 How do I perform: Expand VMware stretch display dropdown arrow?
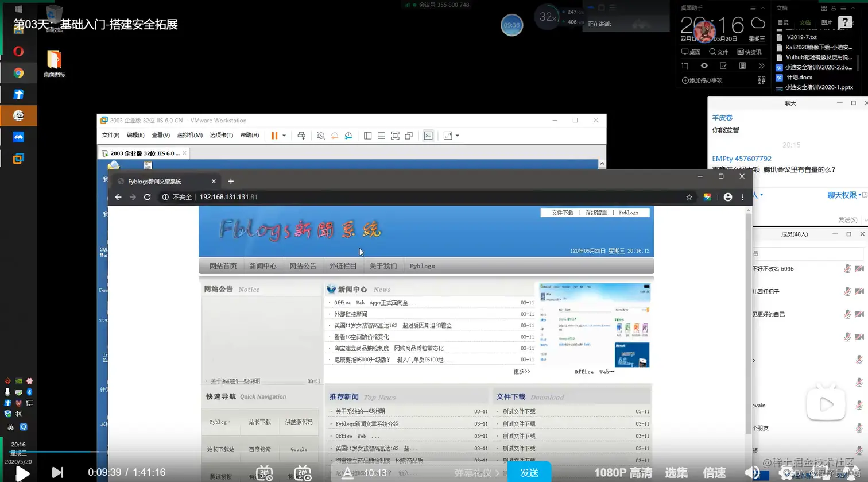coord(458,136)
